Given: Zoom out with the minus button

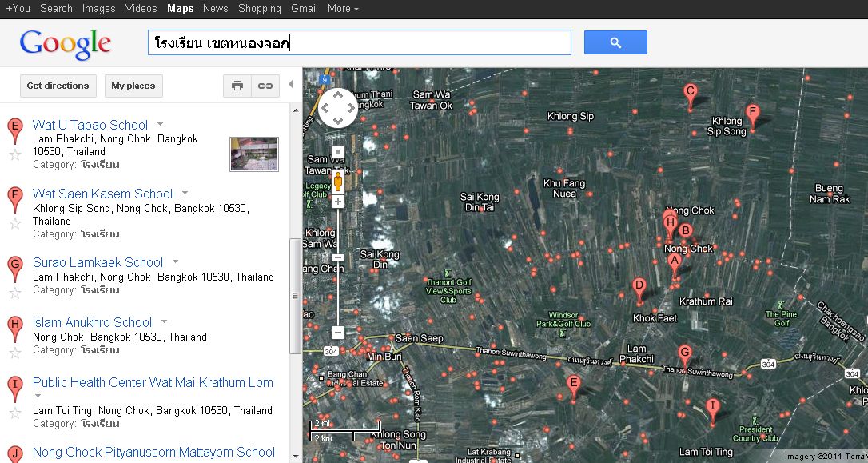Looking at the screenshot, I should [337, 333].
